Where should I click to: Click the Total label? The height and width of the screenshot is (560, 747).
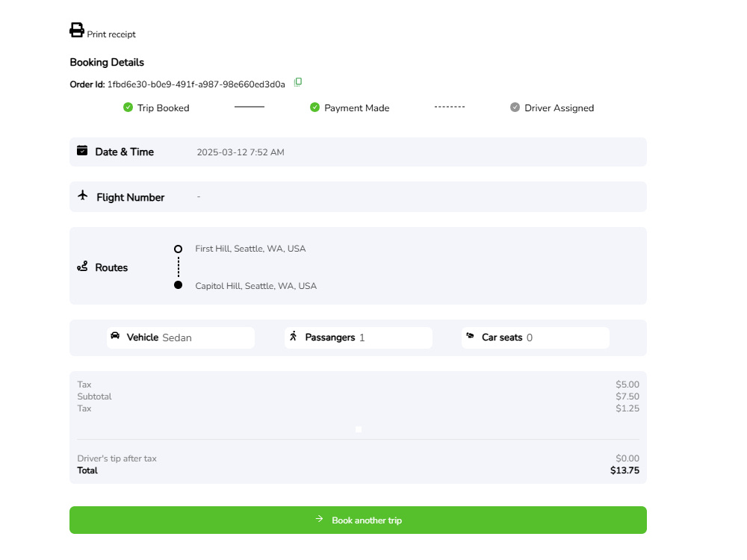tap(87, 470)
